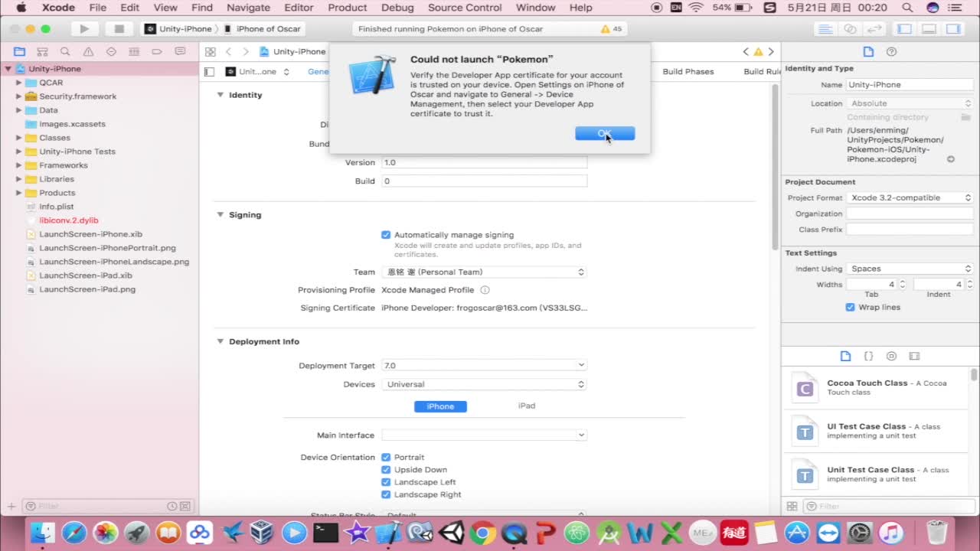This screenshot has height=551, width=980.
Task: Show the Code Snippet library icon
Action: click(x=868, y=357)
